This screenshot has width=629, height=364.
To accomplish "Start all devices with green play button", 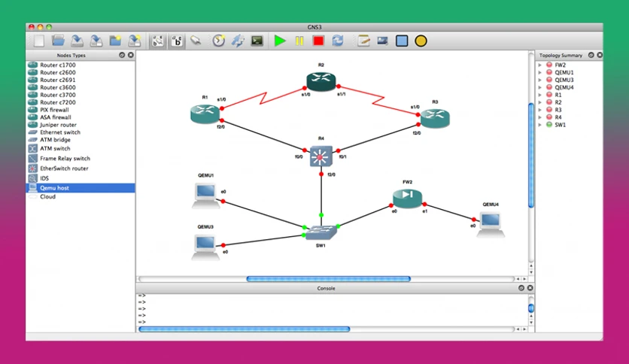I will (x=280, y=41).
